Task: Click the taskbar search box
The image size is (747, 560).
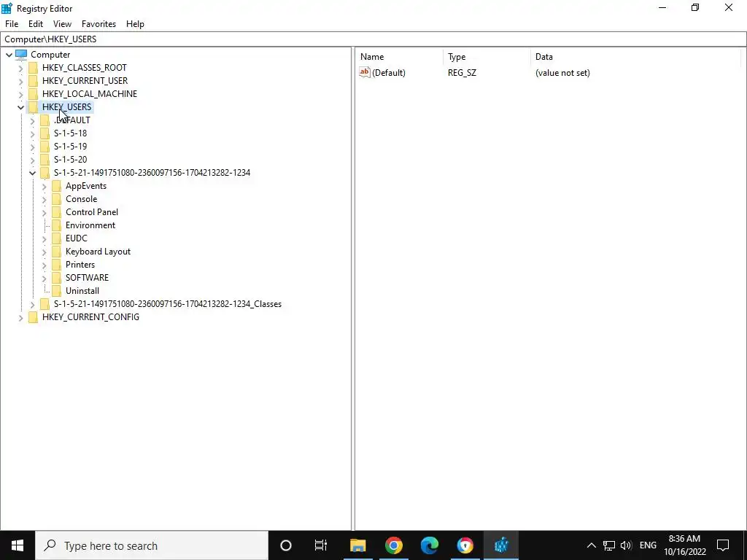Action: (x=152, y=545)
